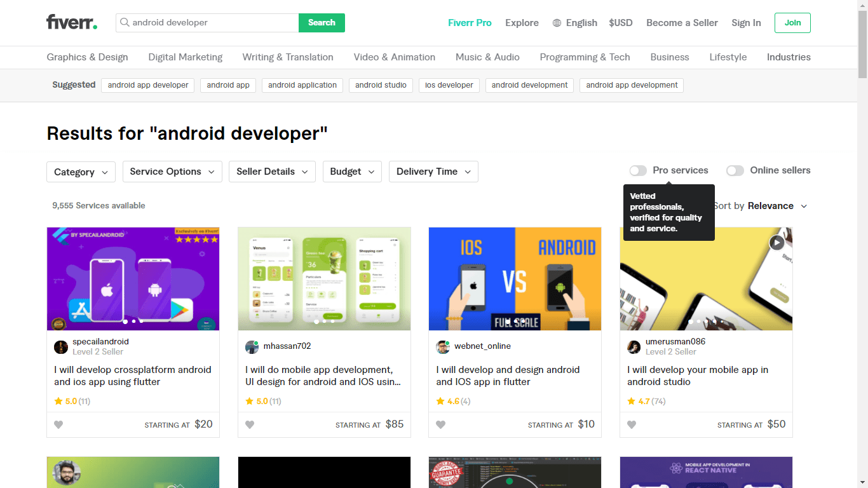
Task: Favorite the mhassan702 gig with heart
Action: click(250, 424)
